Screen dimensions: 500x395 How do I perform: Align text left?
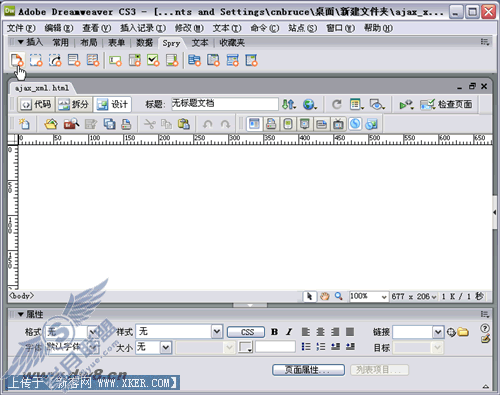tap(306, 332)
